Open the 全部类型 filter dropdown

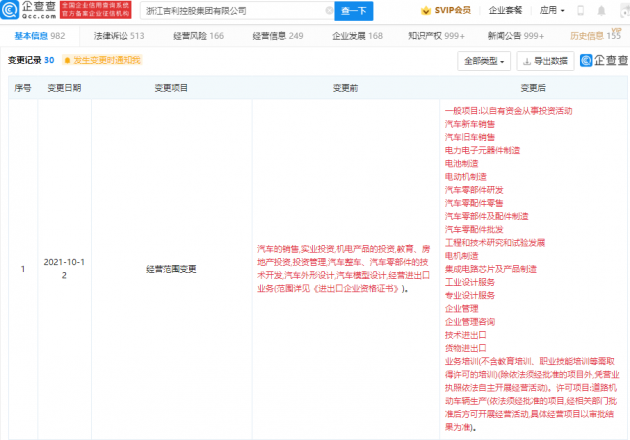click(484, 61)
